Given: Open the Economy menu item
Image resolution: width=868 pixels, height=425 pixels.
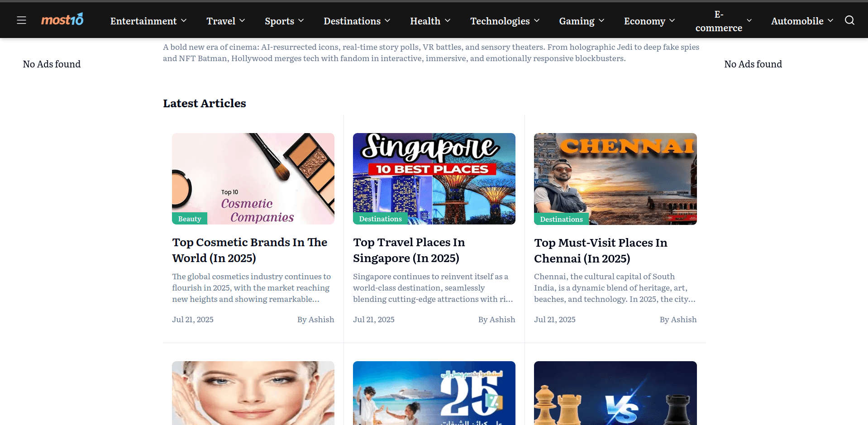Looking at the screenshot, I should 644,21.
